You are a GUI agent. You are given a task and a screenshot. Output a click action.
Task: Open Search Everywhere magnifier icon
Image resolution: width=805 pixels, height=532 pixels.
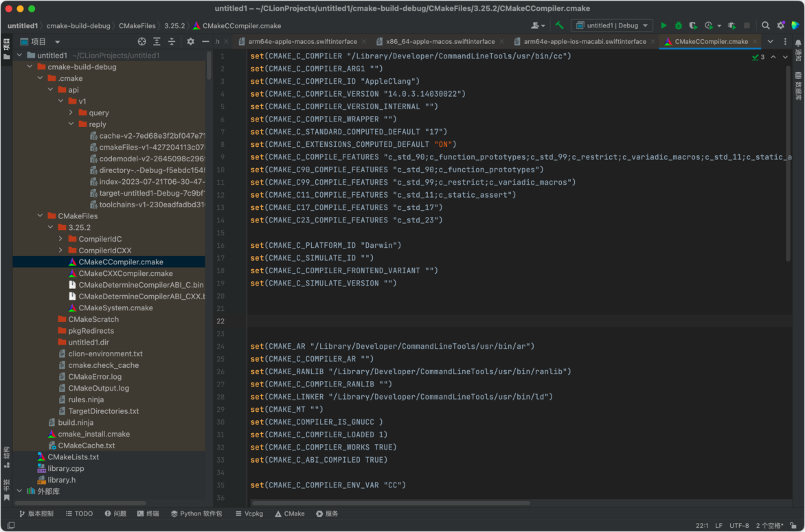click(x=765, y=25)
